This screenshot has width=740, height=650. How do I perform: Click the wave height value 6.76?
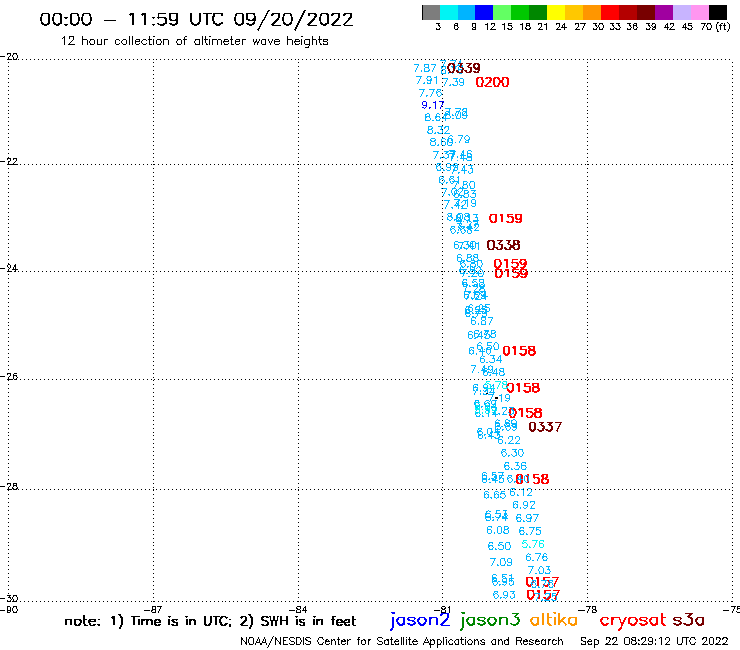click(x=537, y=557)
